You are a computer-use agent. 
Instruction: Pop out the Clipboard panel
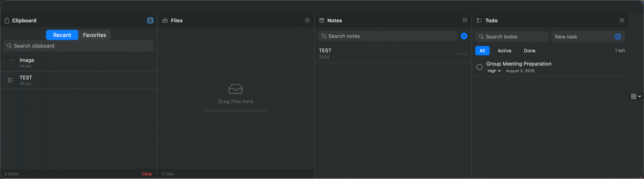click(150, 20)
